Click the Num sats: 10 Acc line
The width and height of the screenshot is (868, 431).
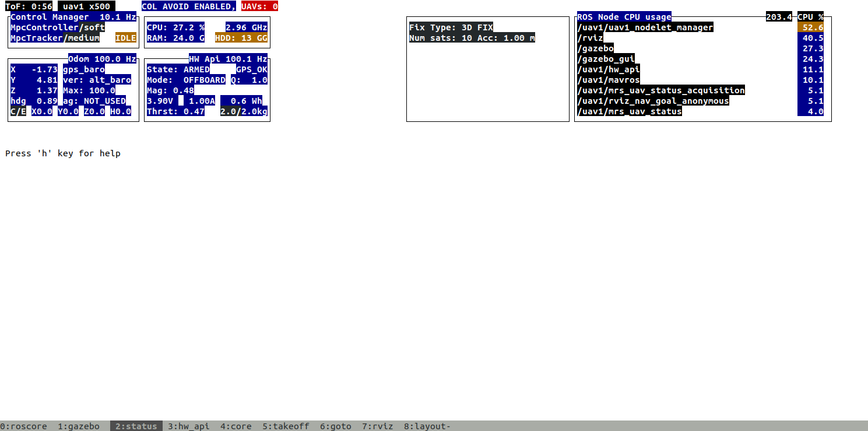pyautogui.click(x=472, y=38)
